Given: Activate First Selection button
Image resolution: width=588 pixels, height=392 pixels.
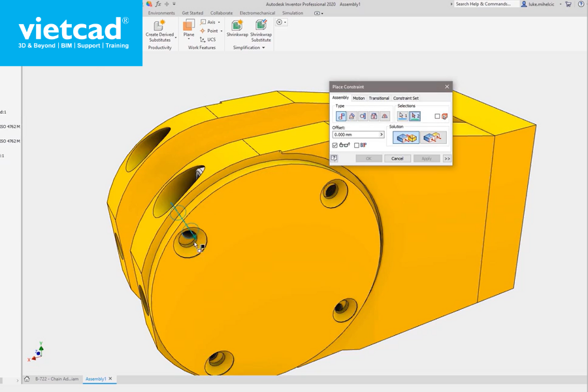Looking at the screenshot, I should [x=402, y=116].
